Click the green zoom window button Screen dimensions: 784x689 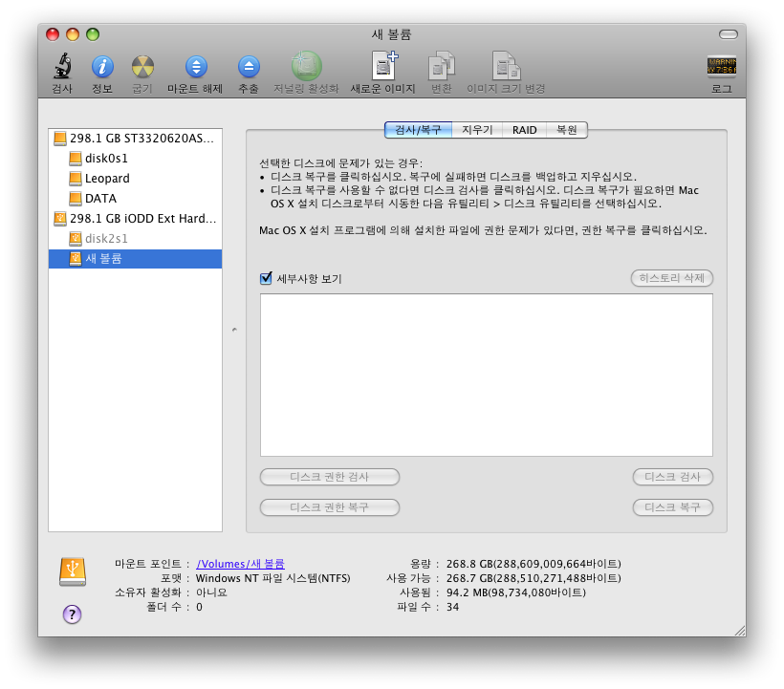coord(93,34)
